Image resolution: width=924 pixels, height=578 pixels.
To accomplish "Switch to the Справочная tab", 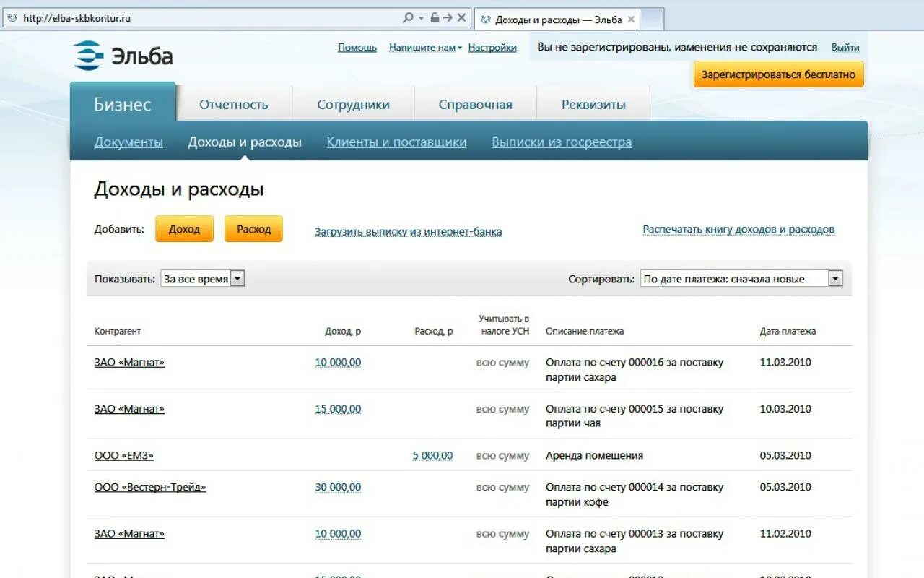I will click(x=475, y=105).
